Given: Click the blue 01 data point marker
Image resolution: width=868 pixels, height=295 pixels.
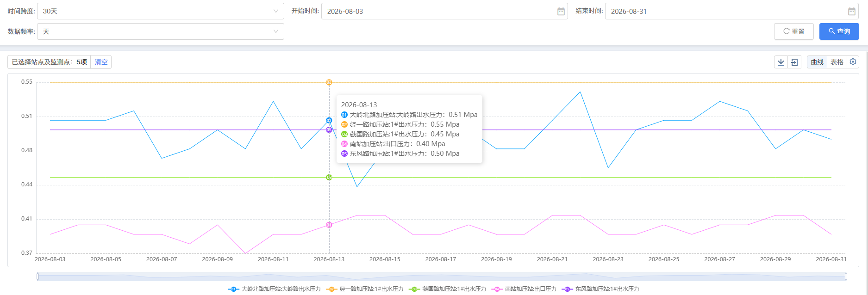Looking at the screenshot, I should [329, 121].
